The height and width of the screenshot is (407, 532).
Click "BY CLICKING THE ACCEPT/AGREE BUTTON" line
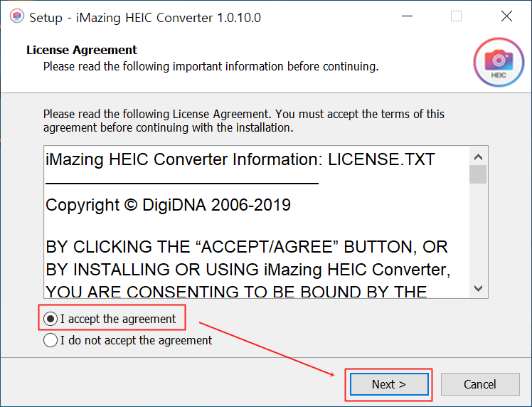pos(247,247)
